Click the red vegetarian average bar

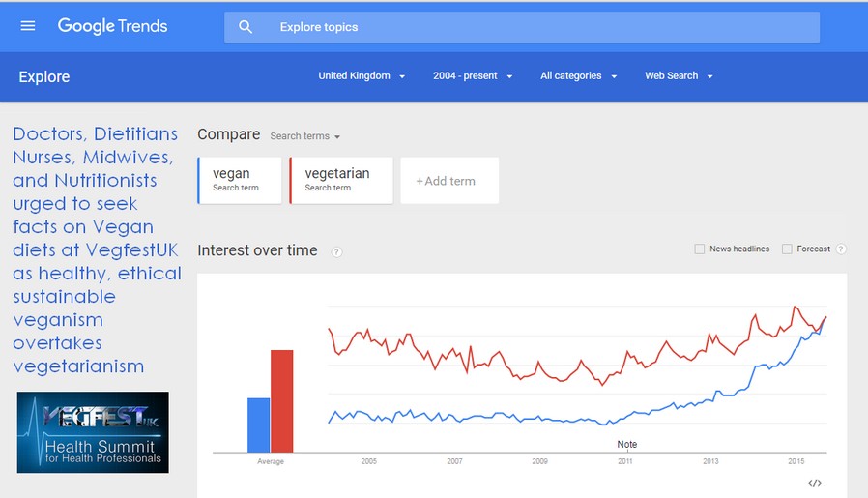[x=282, y=401]
